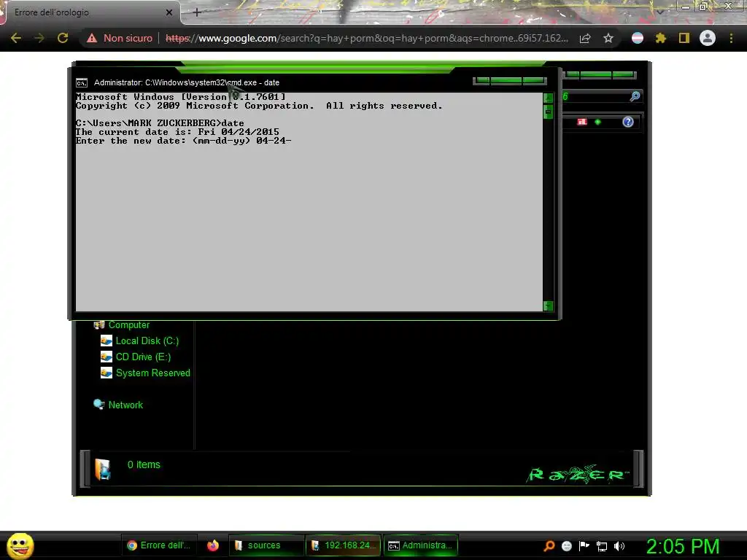This screenshot has height=560, width=747.
Task: Click the volume speaker tray icon
Action: (619, 546)
